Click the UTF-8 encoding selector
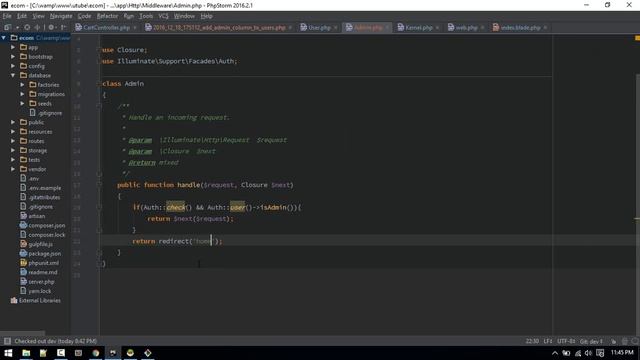Image resolution: width=640 pixels, height=360 pixels. [566, 341]
